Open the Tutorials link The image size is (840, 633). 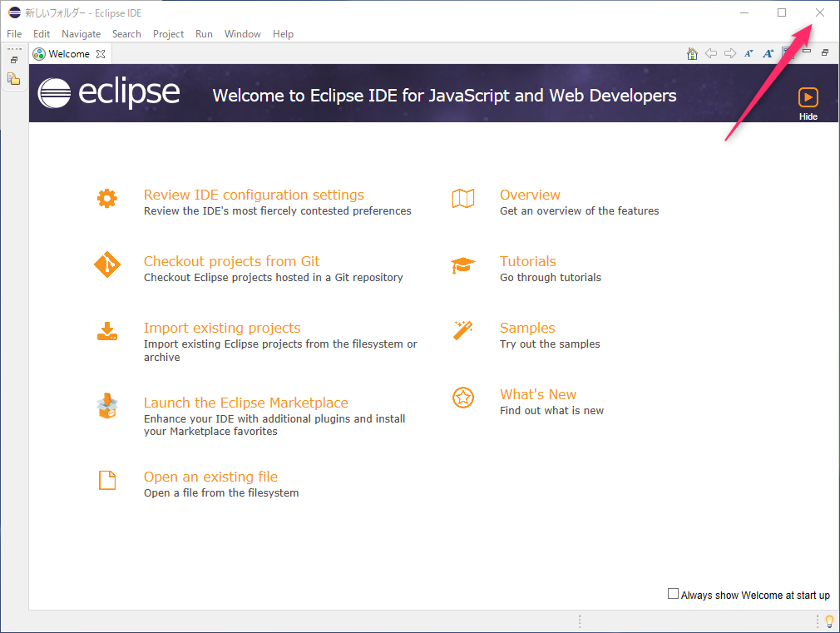coord(527,261)
